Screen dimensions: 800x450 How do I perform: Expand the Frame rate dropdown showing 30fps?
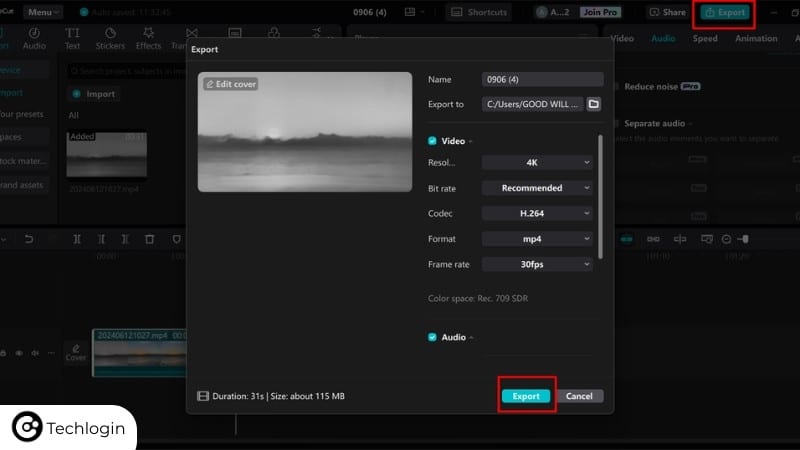(538, 265)
